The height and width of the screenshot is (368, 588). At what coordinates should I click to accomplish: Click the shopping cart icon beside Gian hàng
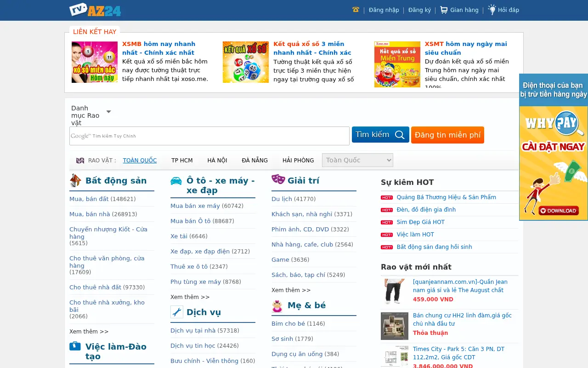444,10
